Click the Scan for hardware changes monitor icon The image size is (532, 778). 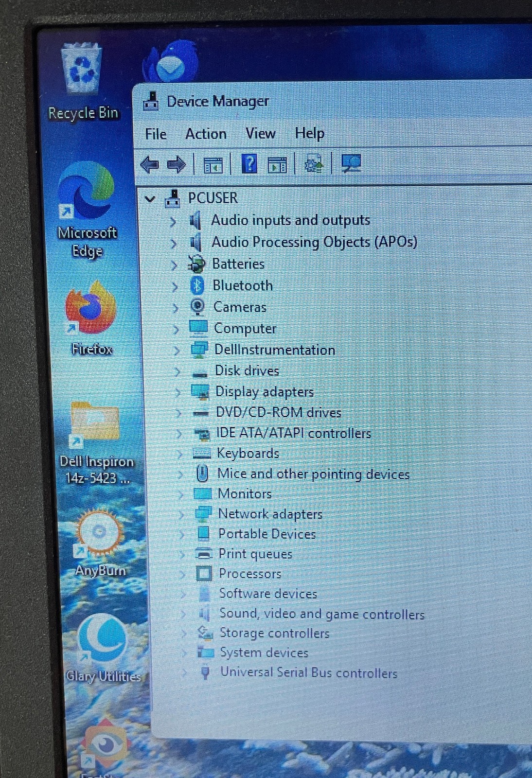click(x=351, y=163)
